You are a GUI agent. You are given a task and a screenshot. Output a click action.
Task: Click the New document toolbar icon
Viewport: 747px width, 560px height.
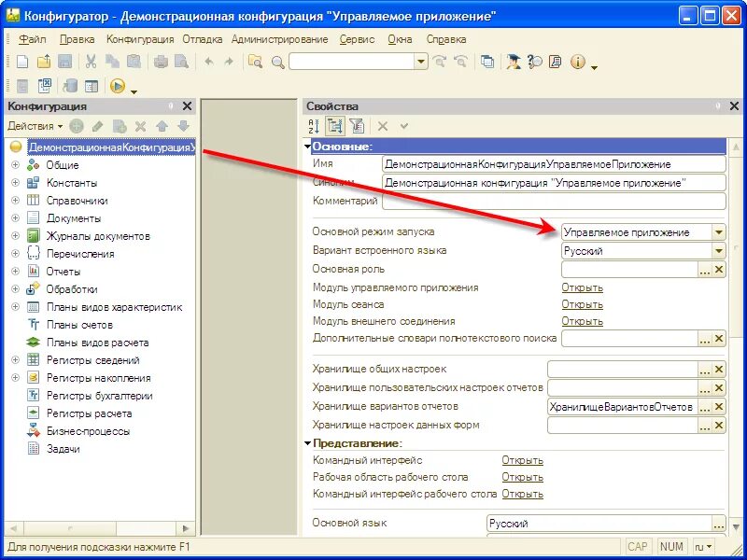pos(22,62)
